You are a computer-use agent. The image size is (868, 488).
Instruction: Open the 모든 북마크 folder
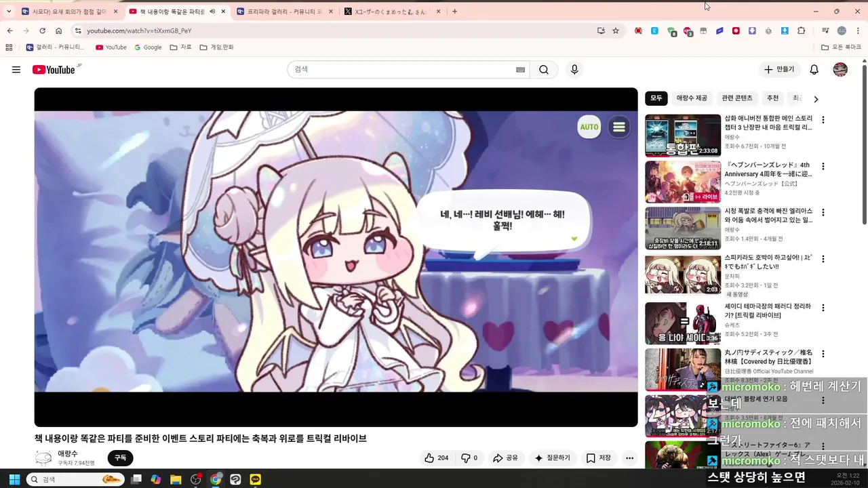(x=842, y=47)
